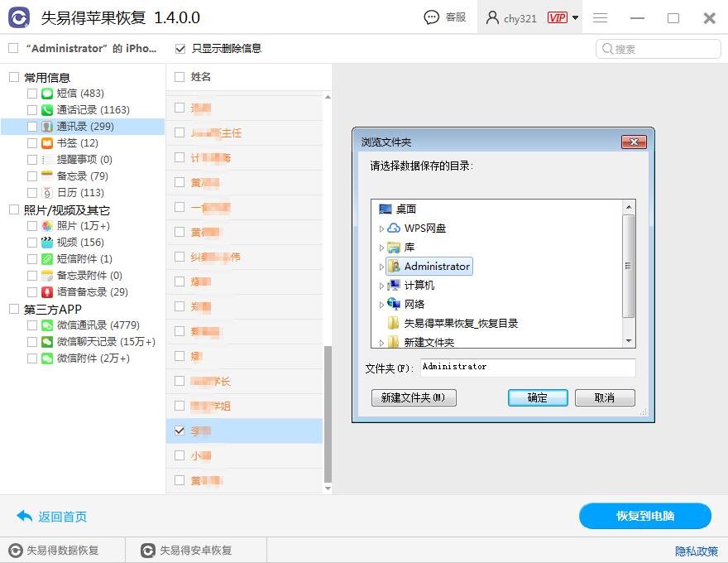
Task: Click the WeChat chat history icon
Action: click(x=47, y=342)
